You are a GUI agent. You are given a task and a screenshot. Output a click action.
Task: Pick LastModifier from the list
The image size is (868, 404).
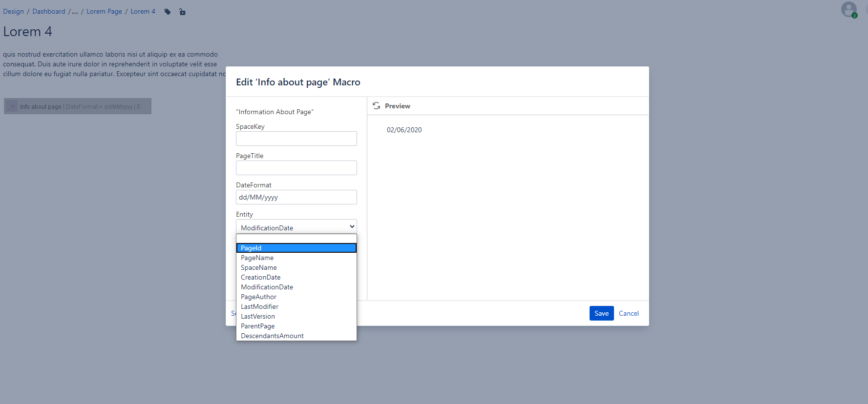click(296, 306)
